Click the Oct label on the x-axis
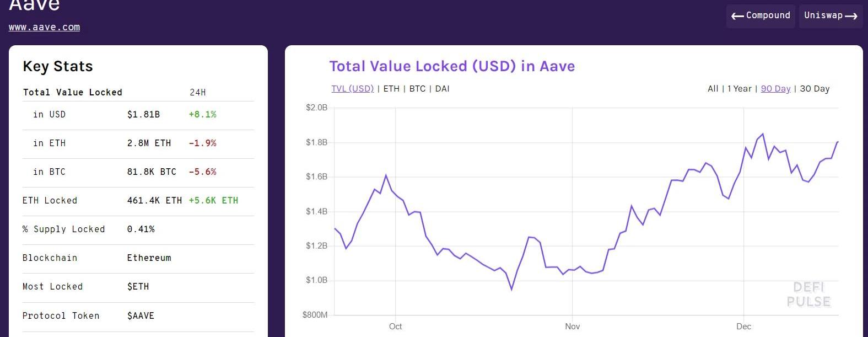The image size is (868, 337). click(395, 327)
